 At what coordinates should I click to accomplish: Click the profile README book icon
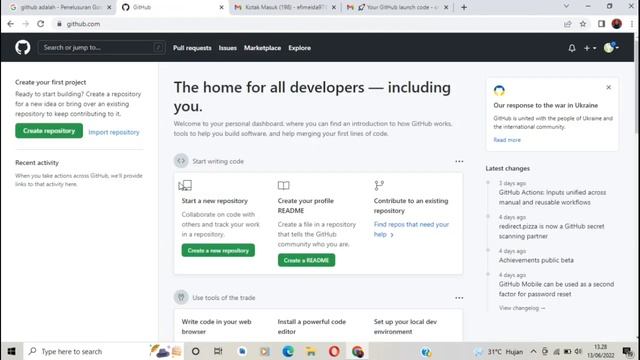[x=284, y=186]
